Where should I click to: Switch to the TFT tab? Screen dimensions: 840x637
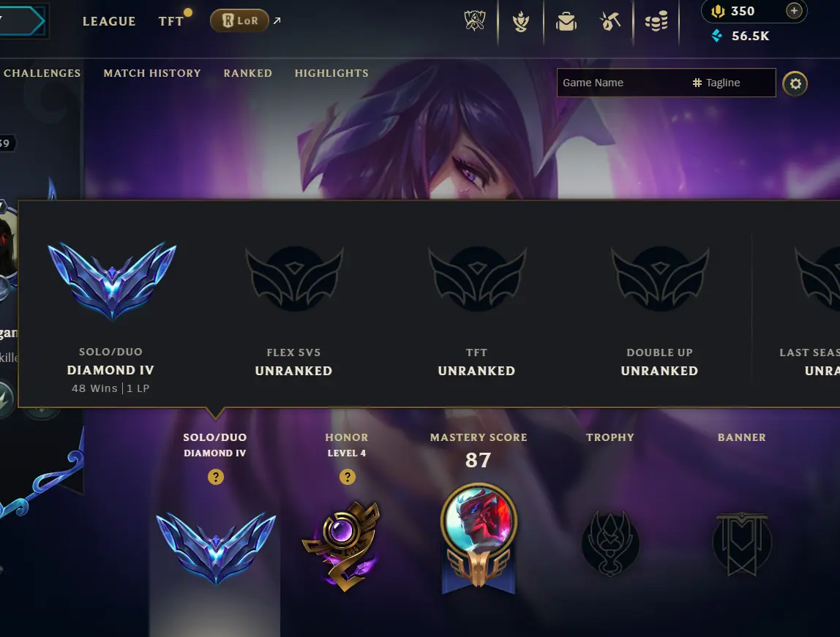pyautogui.click(x=171, y=21)
